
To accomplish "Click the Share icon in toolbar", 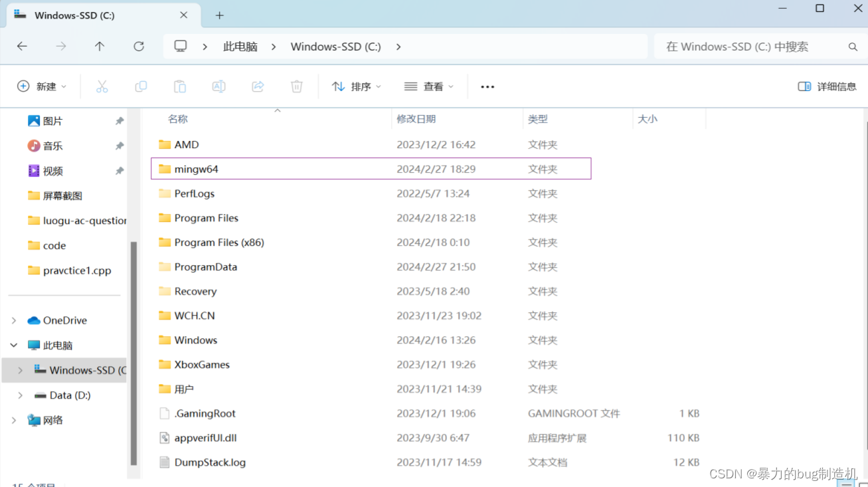I will click(x=258, y=86).
